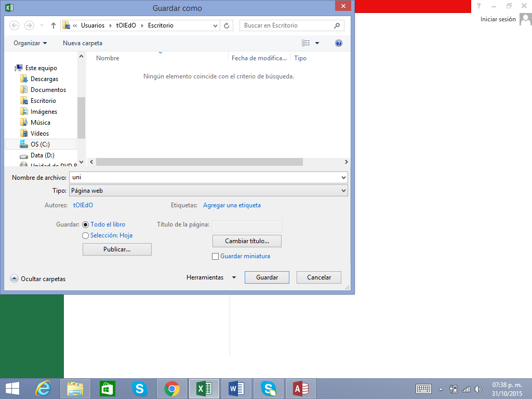Open the Organizar dropdown menu
This screenshot has height=399, width=532.
(30, 43)
